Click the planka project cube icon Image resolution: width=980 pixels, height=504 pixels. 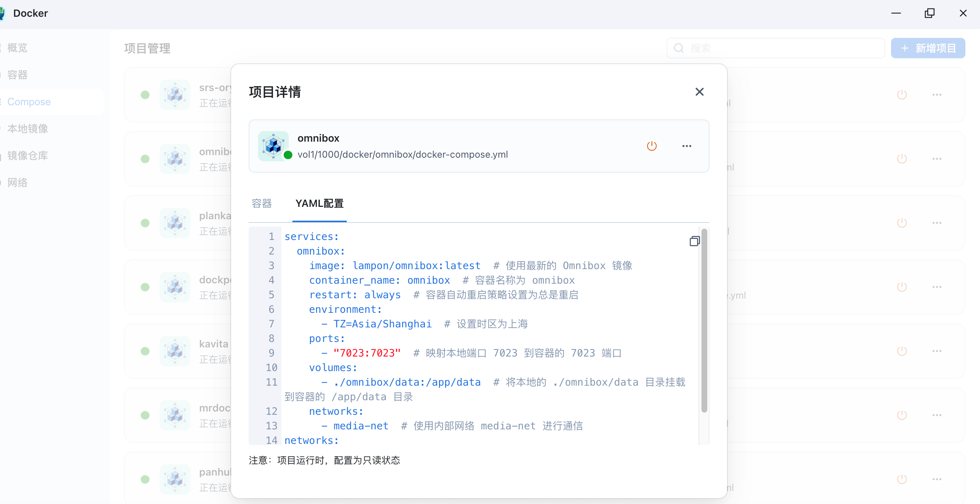pos(175,223)
